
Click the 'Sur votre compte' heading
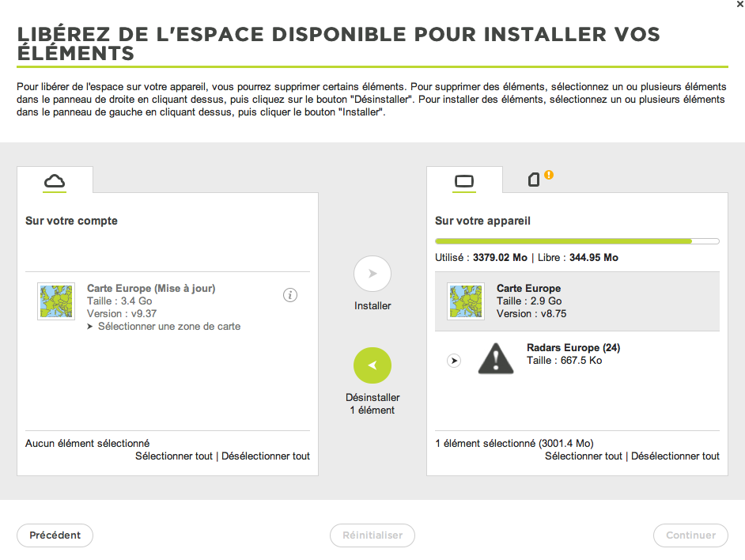pos(71,221)
